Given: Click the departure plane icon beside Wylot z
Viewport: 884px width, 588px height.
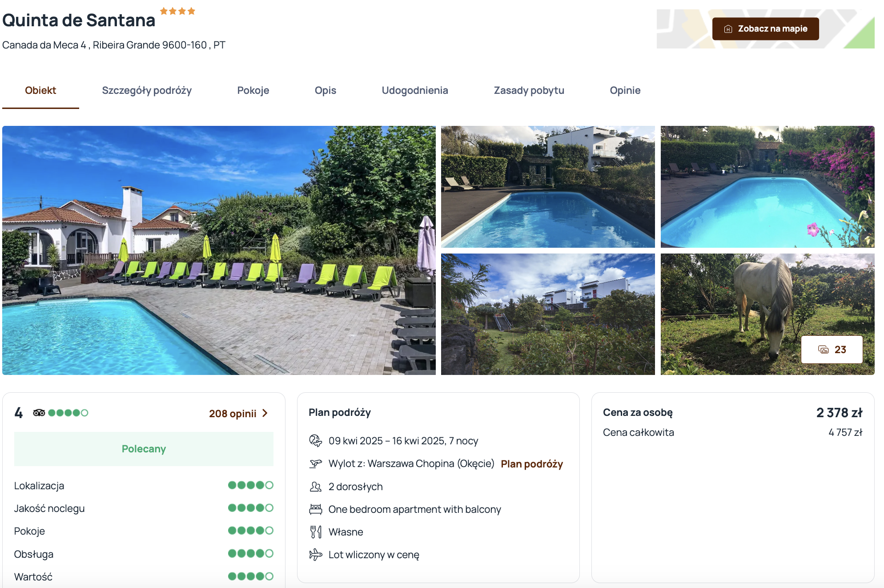Looking at the screenshot, I should click(316, 463).
